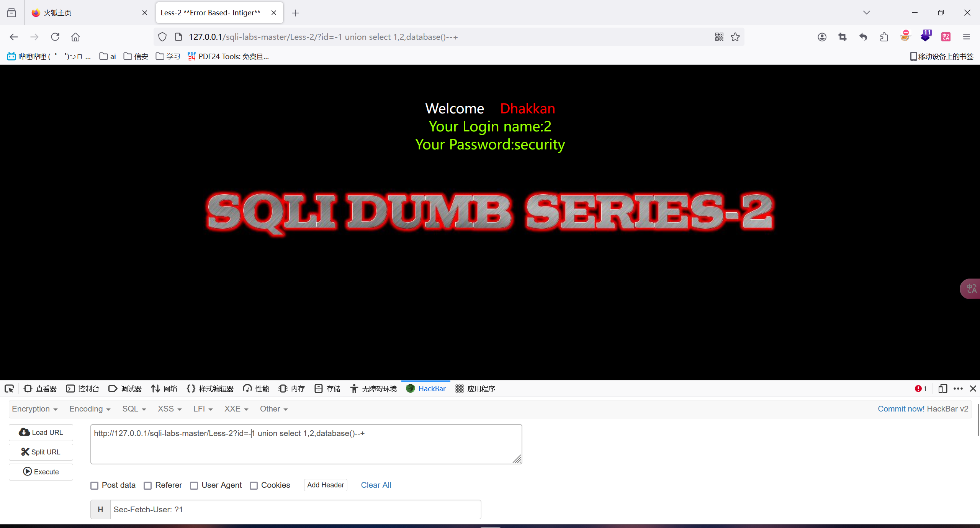The image size is (980, 528).
Task: Close Less-2 Error Based tab
Action: (274, 13)
